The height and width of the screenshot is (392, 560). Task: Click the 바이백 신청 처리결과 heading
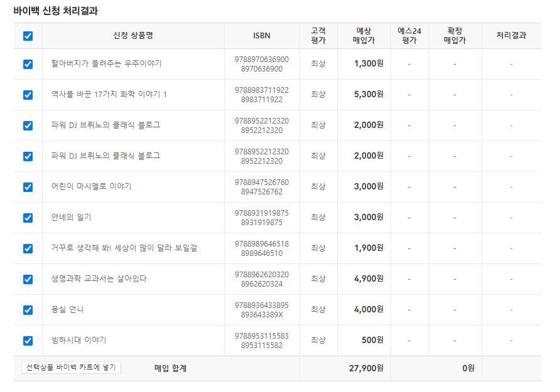tap(56, 11)
